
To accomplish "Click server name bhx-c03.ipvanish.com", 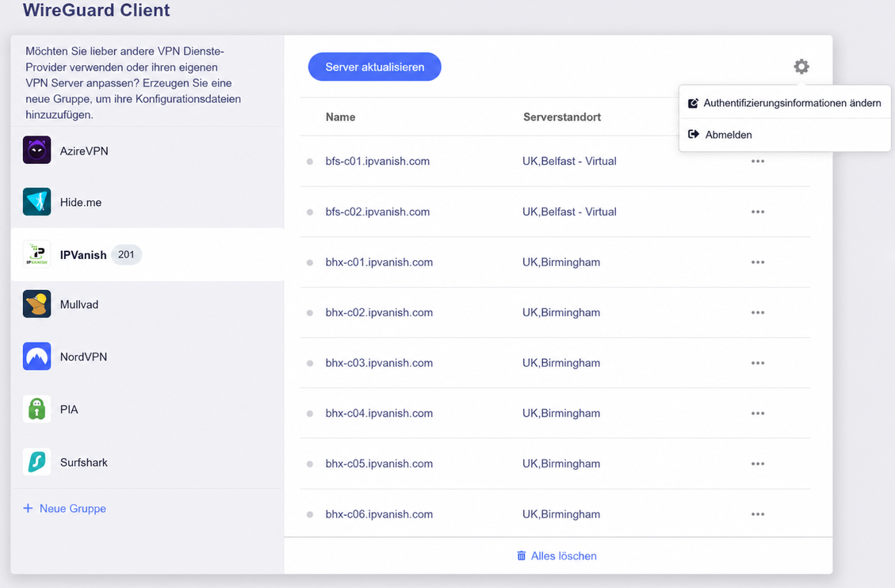I will click(379, 363).
